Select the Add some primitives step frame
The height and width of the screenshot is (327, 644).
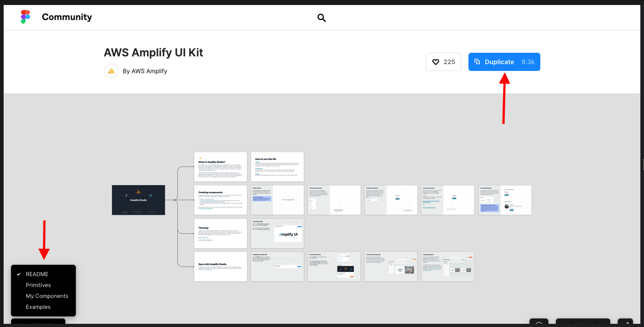click(x=334, y=200)
